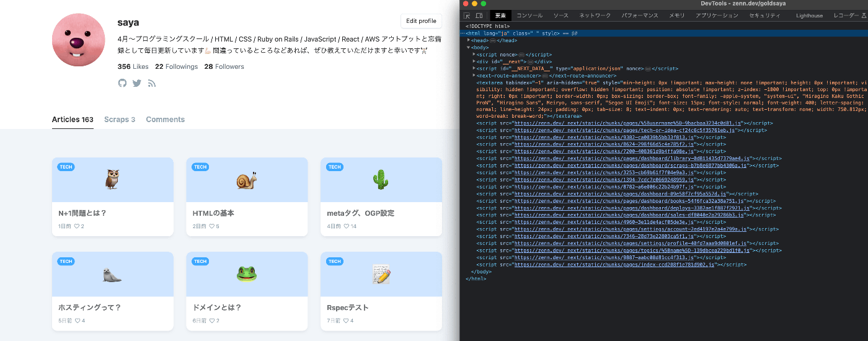868x341 pixels.
Task: Expand the __NEXT_DATA__ script node
Action: click(x=474, y=68)
